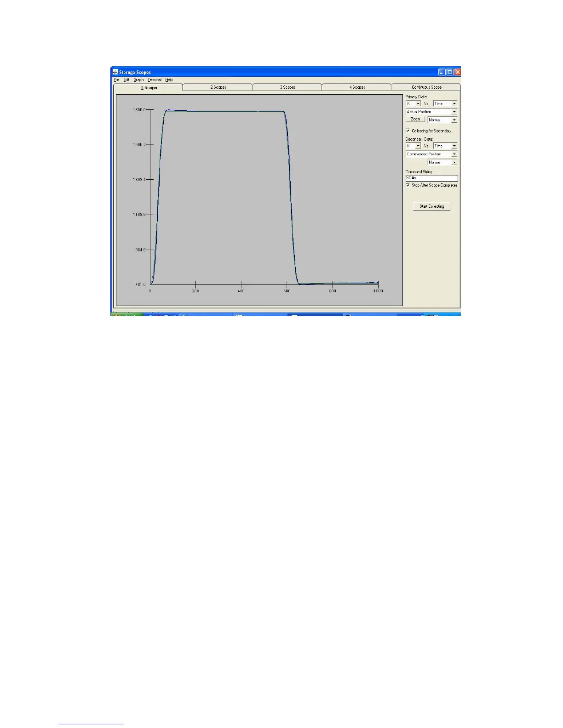Open the Primary Data Time dropdown

pos(445,103)
